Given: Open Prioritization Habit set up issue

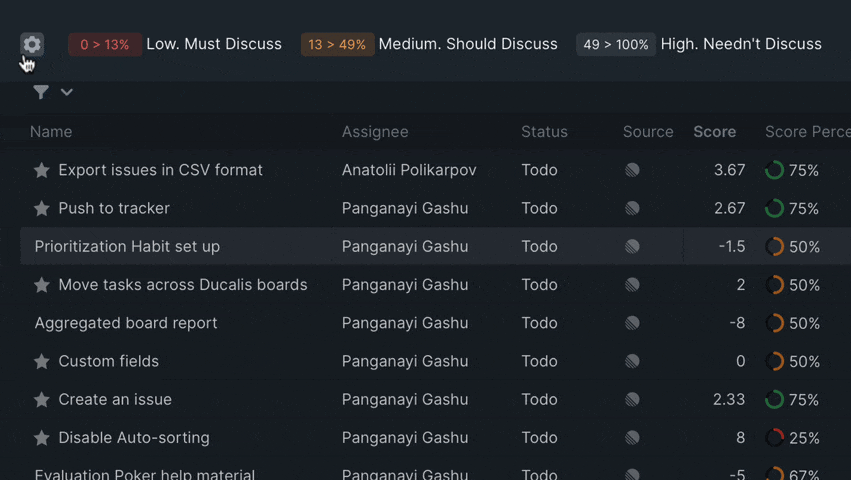Looking at the screenshot, I should pyautogui.click(x=127, y=246).
